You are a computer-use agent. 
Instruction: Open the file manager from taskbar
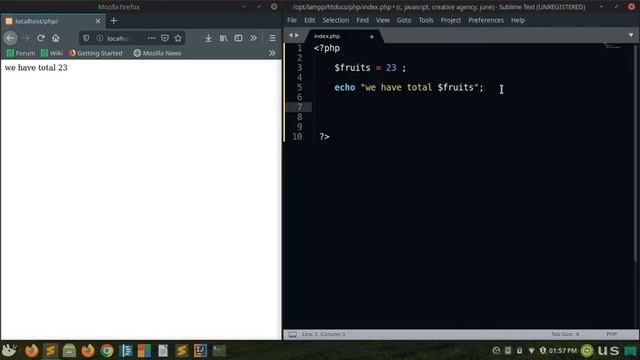click(69, 351)
